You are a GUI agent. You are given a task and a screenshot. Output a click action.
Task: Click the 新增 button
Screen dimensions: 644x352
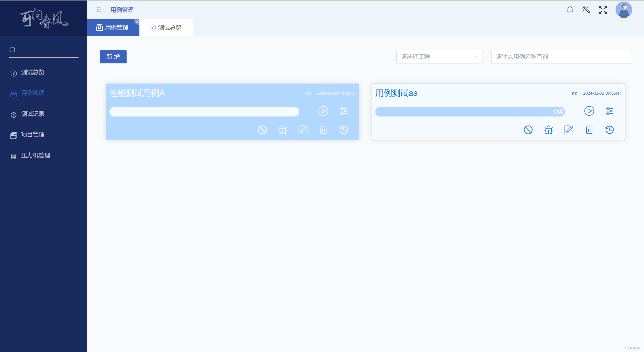click(113, 57)
